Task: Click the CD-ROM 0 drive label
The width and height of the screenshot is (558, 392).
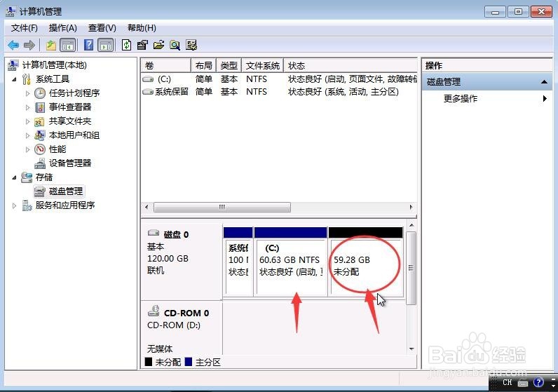Action: (x=186, y=313)
